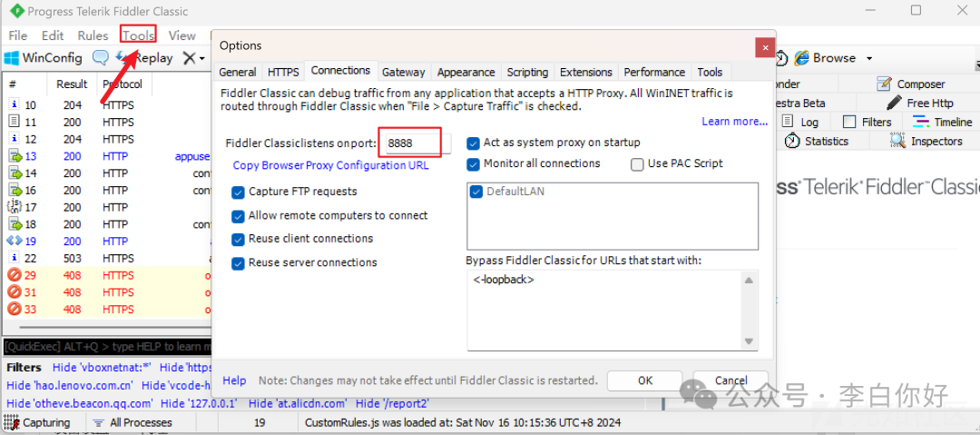Image resolution: width=980 pixels, height=435 pixels.
Task: Select session row 18 redirect icon
Action: 15,224
